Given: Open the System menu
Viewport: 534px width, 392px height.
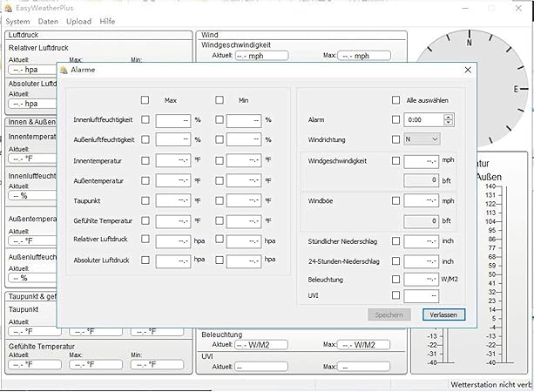Looking at the screenshot, I should [x=17, y=21].
